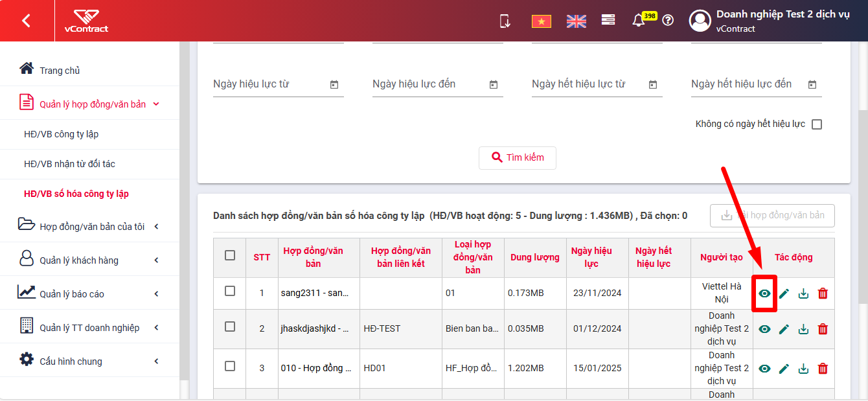The height and width of the screenshot is (401, 868).
Task: Expand Hợp đồng/văn bản của tôi menu
Action: (x=156, y=227)
